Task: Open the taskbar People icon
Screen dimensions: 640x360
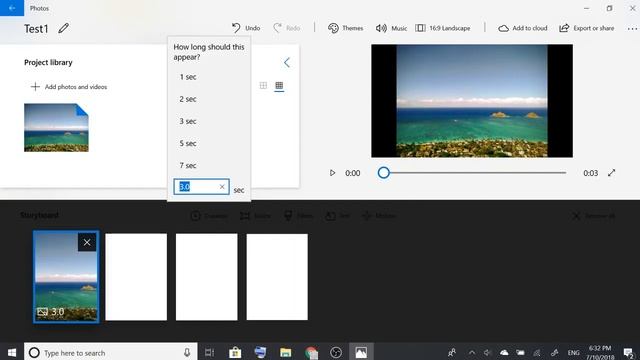Action: [452, 352]
